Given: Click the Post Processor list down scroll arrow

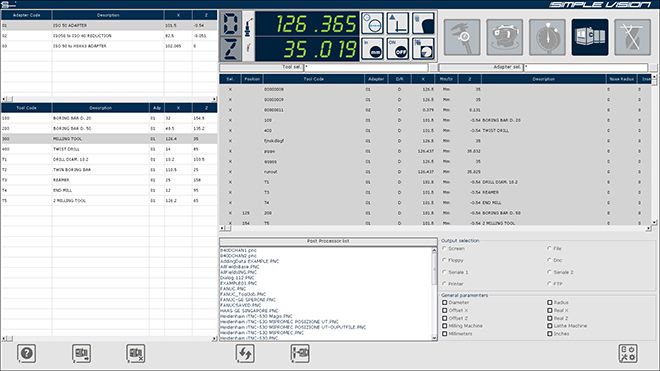Looking at the screenshot, I should pos(434,338).
